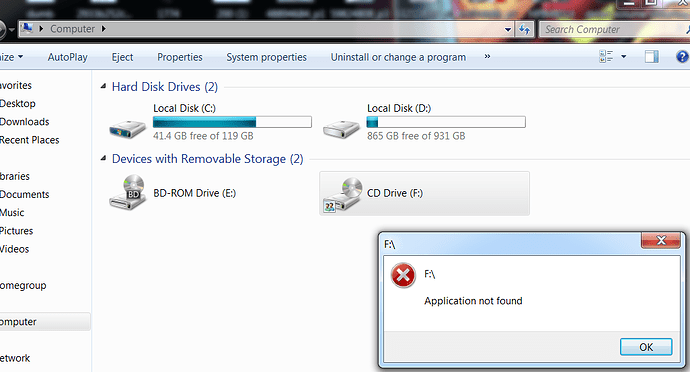Click the Local Disk (C:) drive icon
Screen dimensions: 690x372
coord(128,129)
